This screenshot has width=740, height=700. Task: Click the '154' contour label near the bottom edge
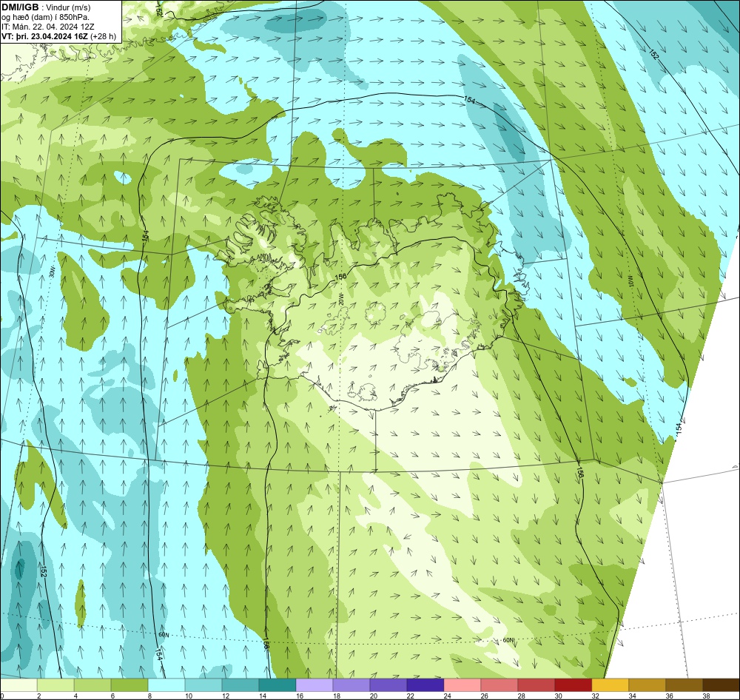tap(159, 653)
